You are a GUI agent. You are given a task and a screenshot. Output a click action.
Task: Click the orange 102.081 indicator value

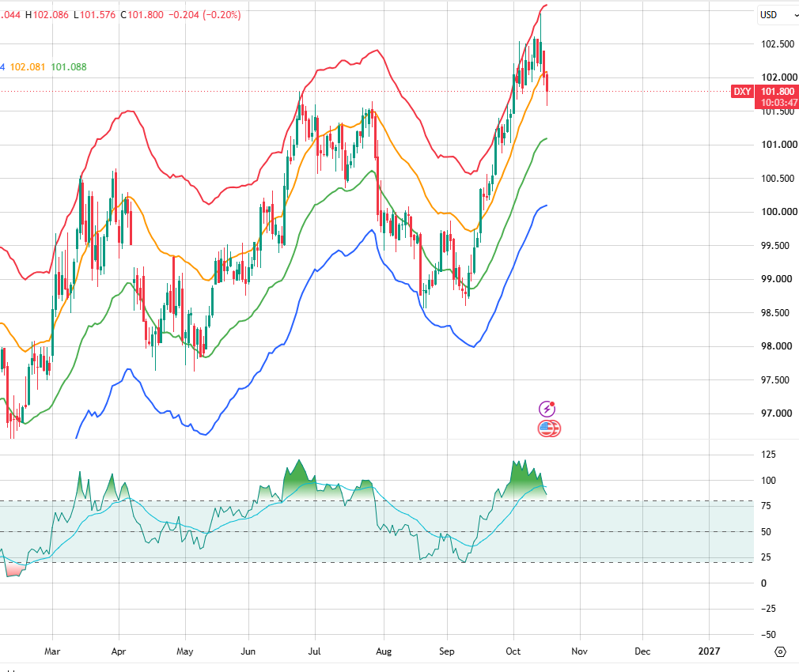point(28,67)
